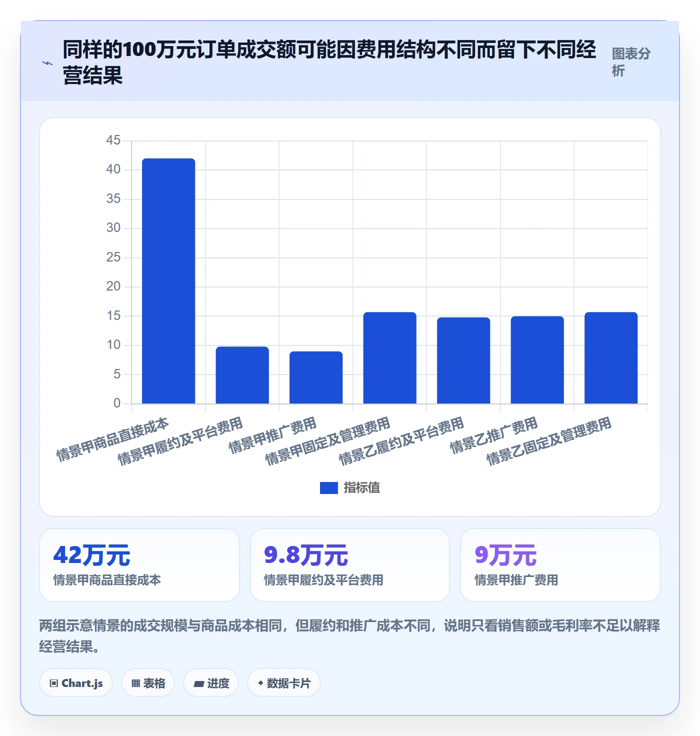Click the bar icon in 进度 tag
700x736 pixels.
[x=198, y=683]
